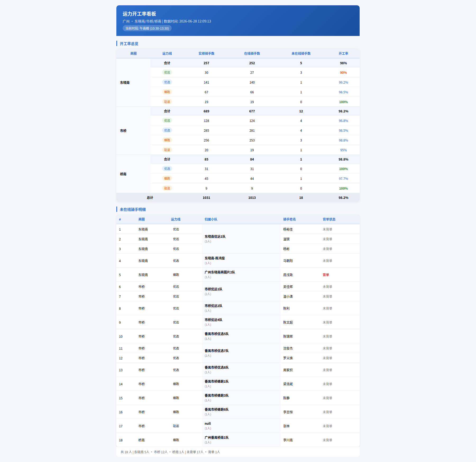Click the team name "东晓南-陈鸿俊"
The image size is (476, 462).
pos(215,258)
